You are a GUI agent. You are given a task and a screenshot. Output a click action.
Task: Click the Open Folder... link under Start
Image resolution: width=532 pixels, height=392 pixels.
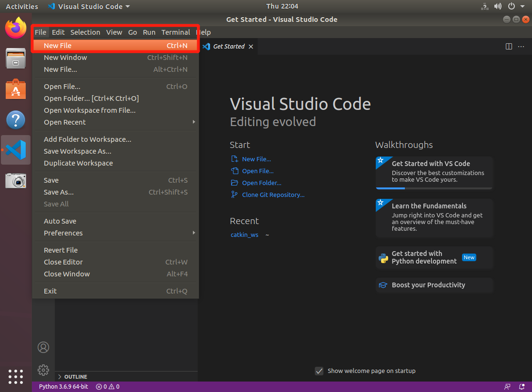click(261, 183)
